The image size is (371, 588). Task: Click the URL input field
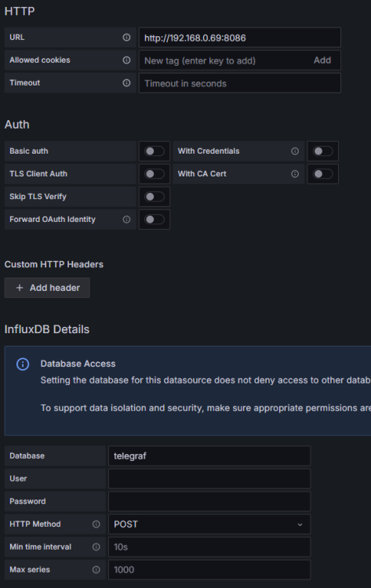pyautogui.click(x=240, y=38)
